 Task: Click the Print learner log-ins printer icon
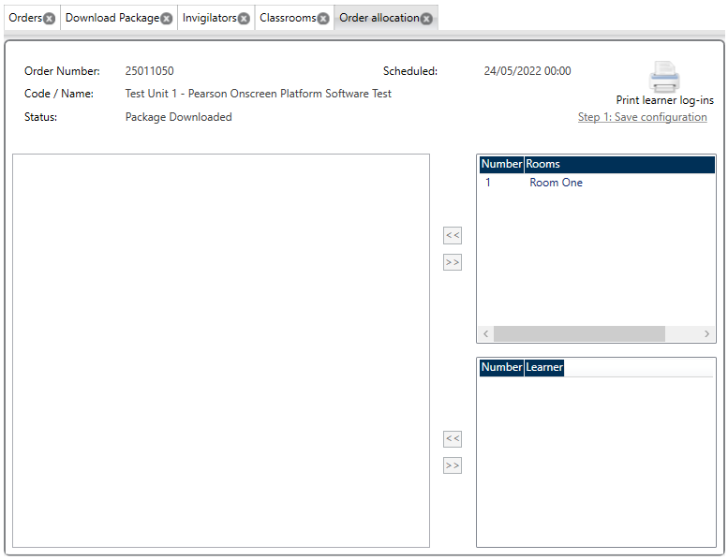[664, 76]
